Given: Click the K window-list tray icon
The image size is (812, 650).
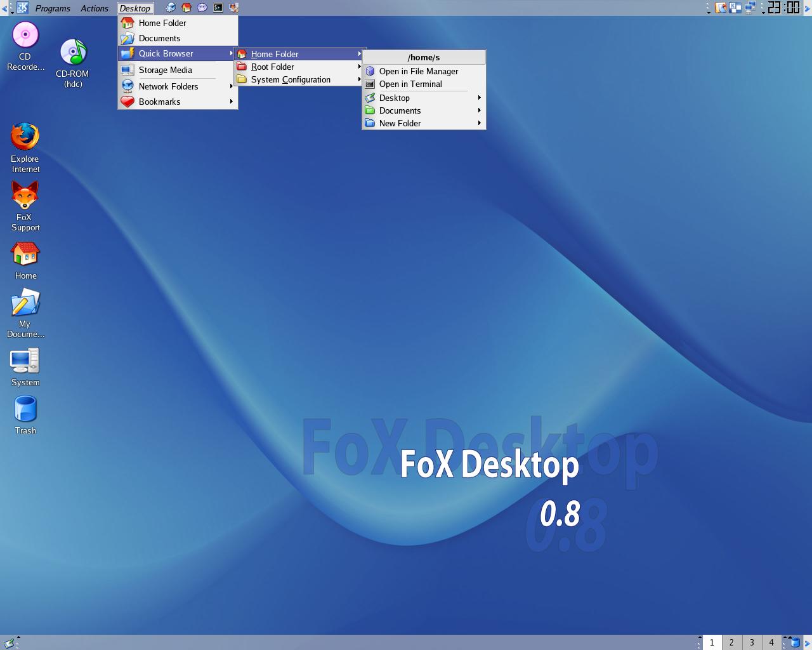Looking at the screenshot, I should coord(736,8).
